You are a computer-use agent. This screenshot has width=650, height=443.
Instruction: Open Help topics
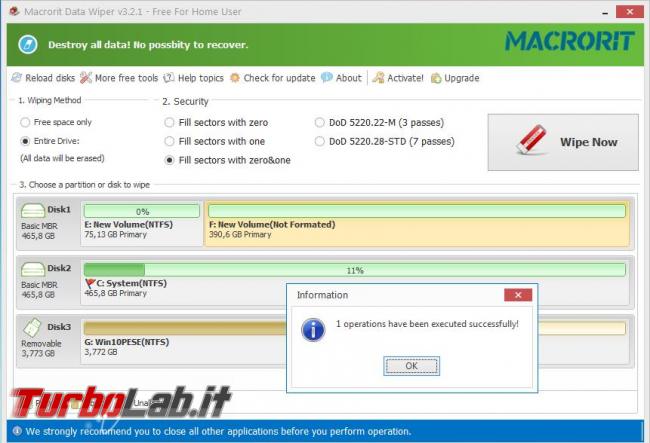[194, 78]
